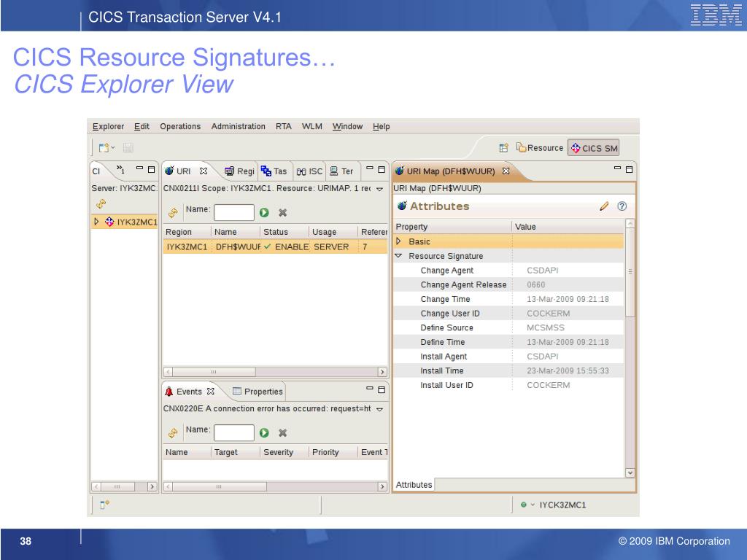
Task: Clear the URI name filter X icon
Action: [282, 212]
